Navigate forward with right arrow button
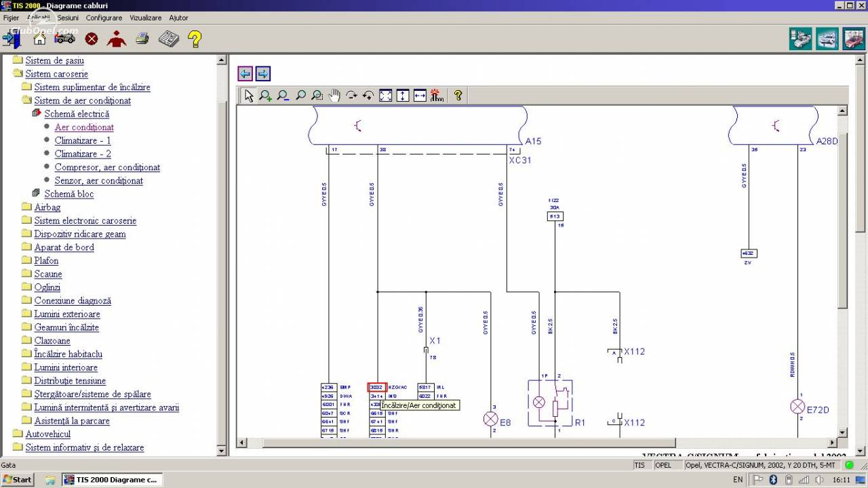Image resolution: width=868 pixels, height=488 pixels. click(263, 73)
